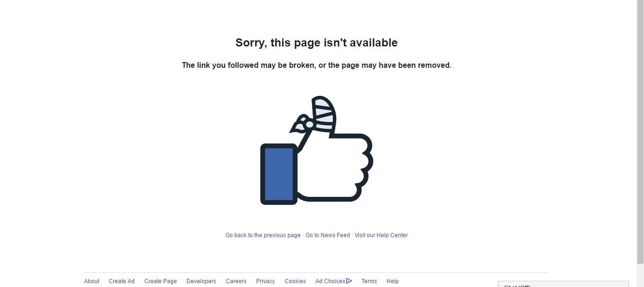Click the Help footer link

point(393,281)
